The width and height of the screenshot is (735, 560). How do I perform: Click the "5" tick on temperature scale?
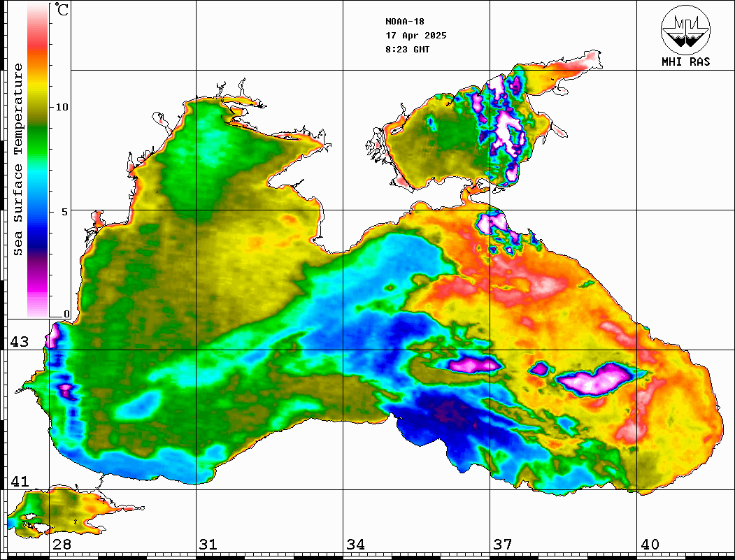click(x=65, y=212)
